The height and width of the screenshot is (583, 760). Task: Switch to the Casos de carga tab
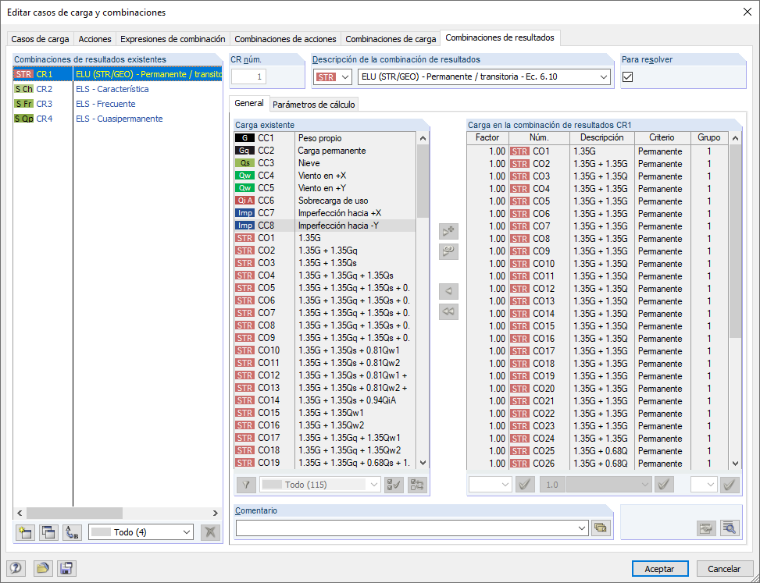click(40, 39)
